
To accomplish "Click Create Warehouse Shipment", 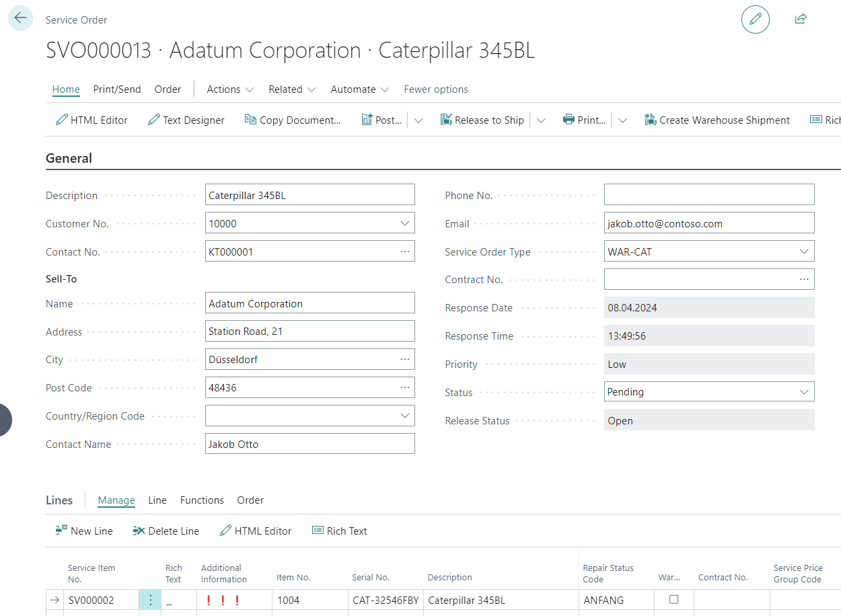I will (717, 120).
